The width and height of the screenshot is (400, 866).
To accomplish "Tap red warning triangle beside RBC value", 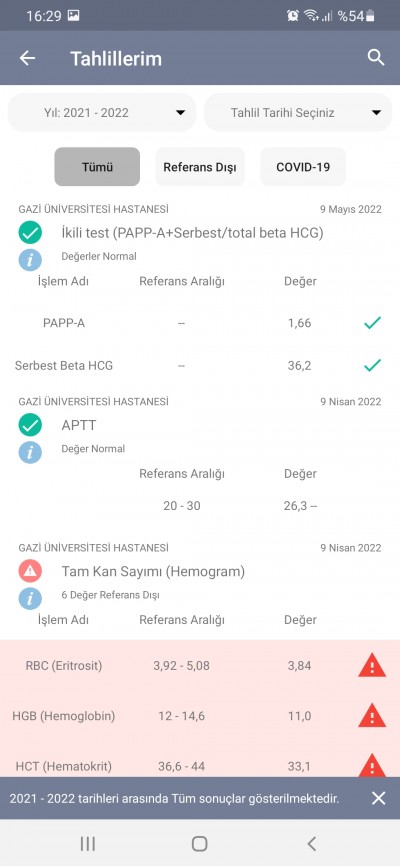I will coord(372,667).
